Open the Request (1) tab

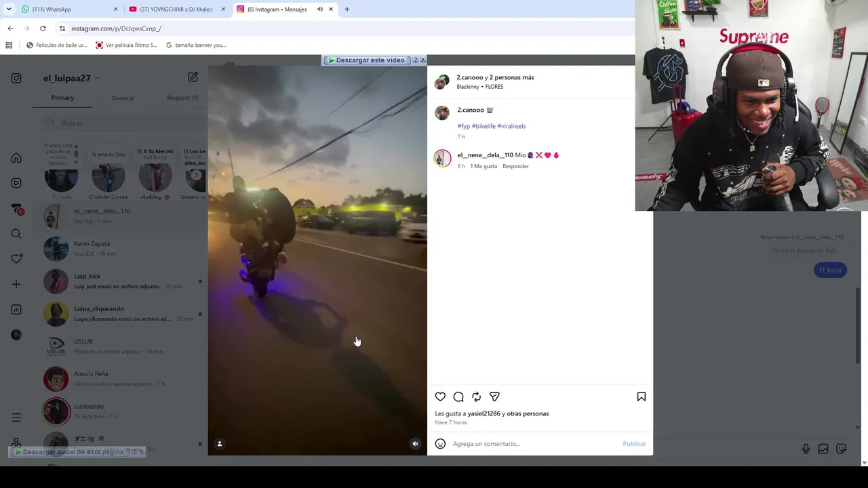pyautogui.click(x=183, y=98)
